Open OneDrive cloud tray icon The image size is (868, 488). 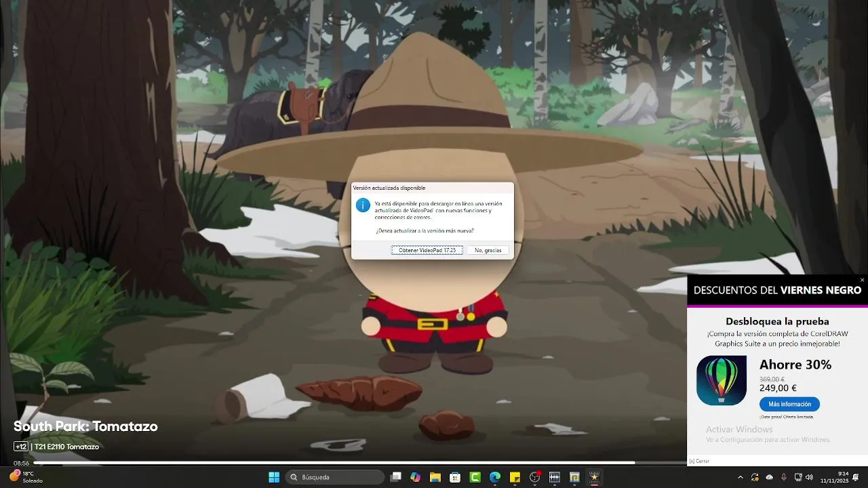(x=770, y=477)
